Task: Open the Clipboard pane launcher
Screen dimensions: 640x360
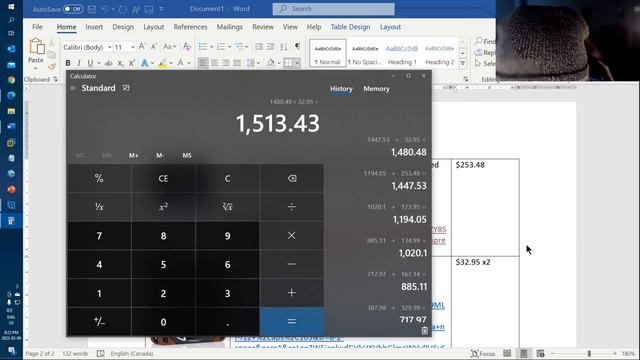Action: (55, 79)
